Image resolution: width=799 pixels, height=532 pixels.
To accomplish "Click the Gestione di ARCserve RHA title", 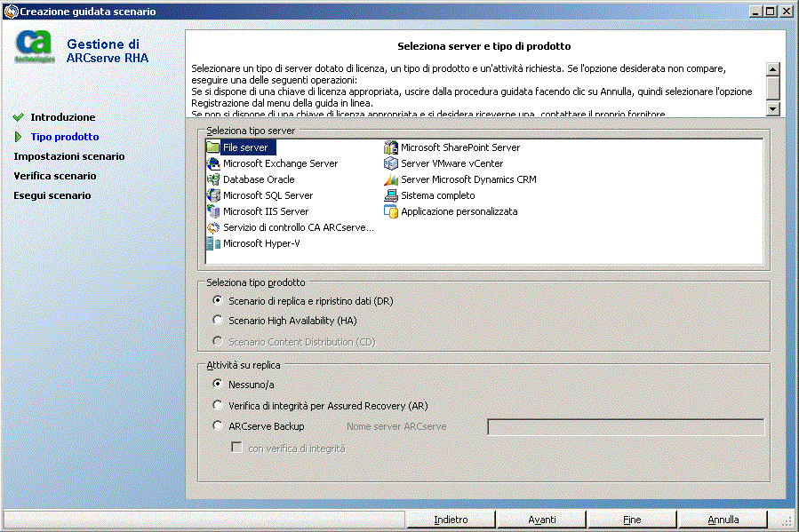I will pyautogui.click(x=107, y=51).
